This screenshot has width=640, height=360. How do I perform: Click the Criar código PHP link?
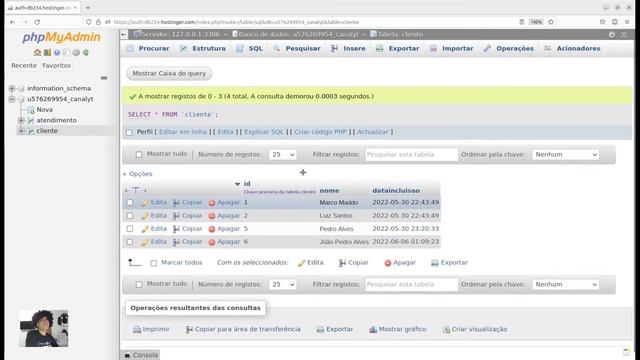[320, 132]
